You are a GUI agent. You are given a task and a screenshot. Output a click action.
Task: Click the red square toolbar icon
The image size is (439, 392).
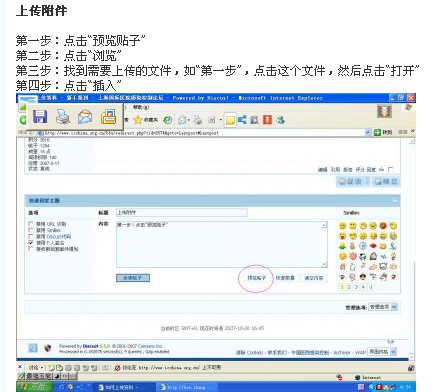pyautogui.click(x=267, y=120)
